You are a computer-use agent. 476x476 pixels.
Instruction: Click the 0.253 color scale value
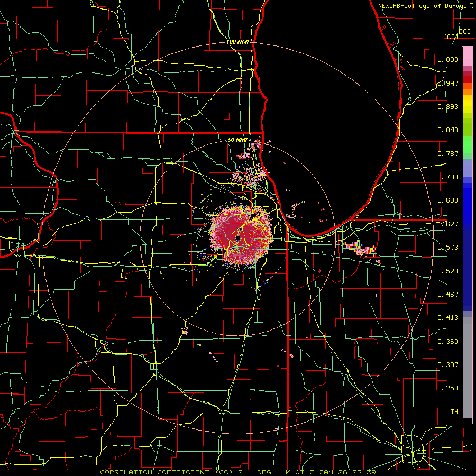click(448, 388)
